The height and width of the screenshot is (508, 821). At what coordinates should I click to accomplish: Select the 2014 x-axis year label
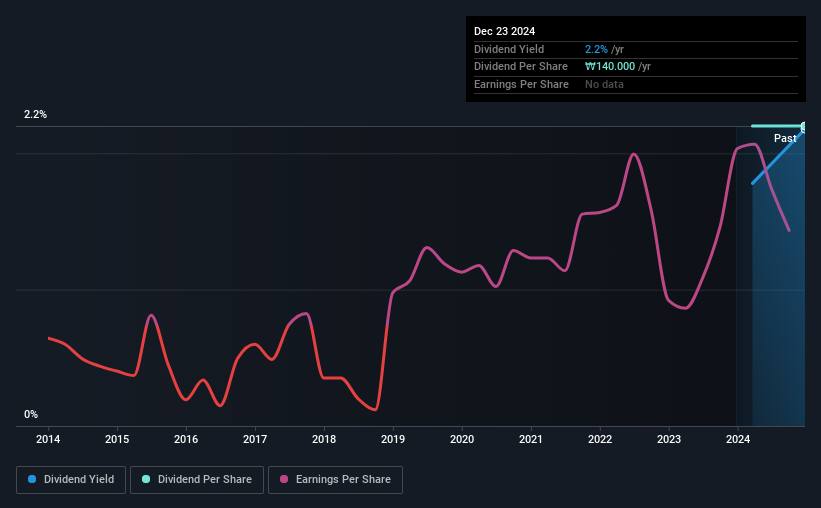[x=48, y=439]
